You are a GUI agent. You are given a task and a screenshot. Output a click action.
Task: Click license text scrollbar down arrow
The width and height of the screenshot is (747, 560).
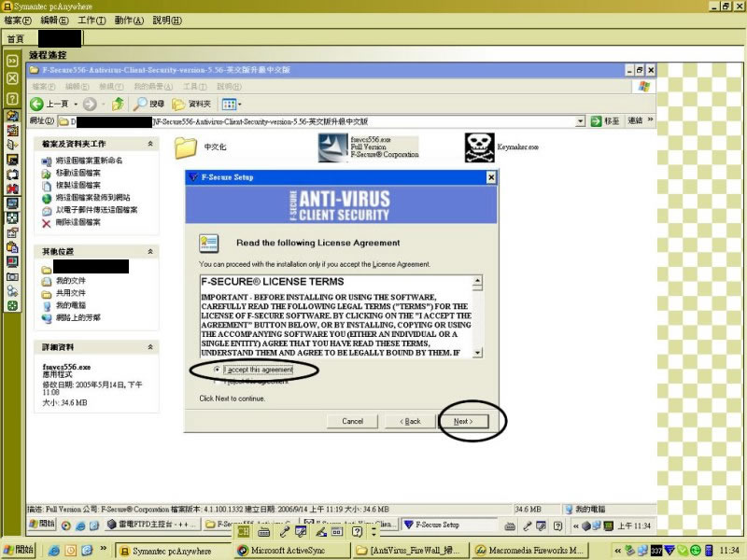(478, 353)
